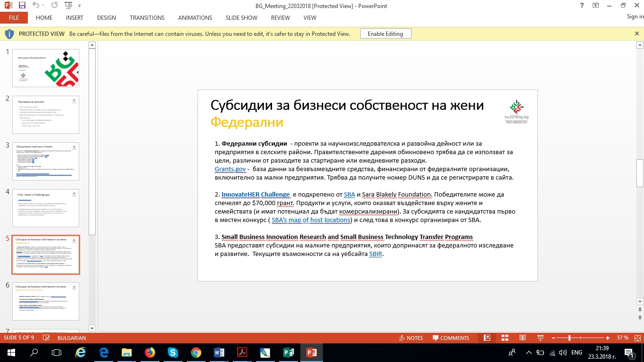Expand Customize Quick Access Toolbar dropdown
This screenshot has height=362, width=644.
tap(79, 6)
